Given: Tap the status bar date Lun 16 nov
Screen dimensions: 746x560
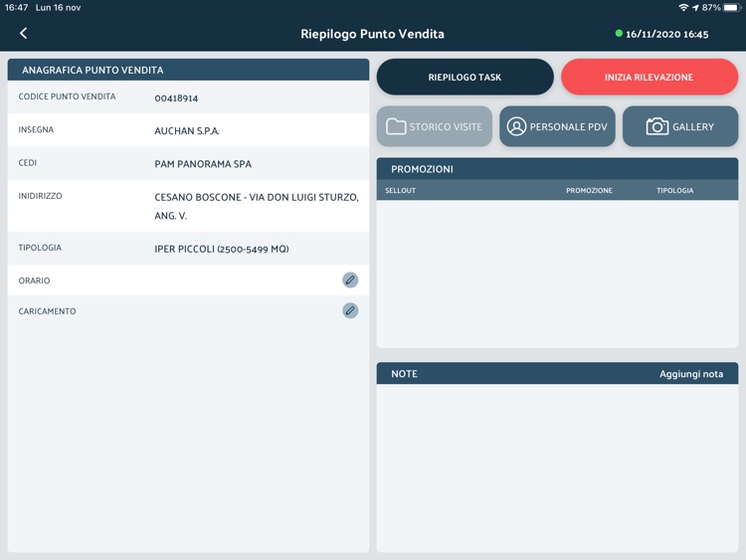Looking at the screenshot, I should (x=58, y=8).
